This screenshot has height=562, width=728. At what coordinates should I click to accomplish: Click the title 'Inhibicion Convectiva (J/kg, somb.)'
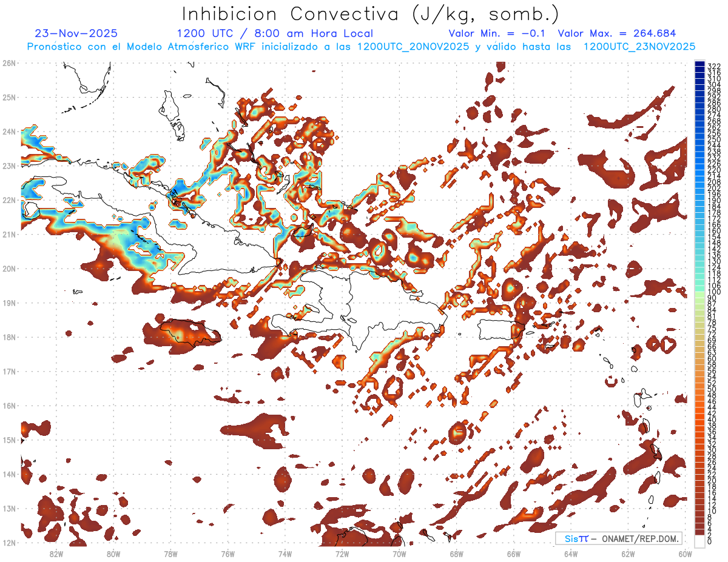(371, 14)
